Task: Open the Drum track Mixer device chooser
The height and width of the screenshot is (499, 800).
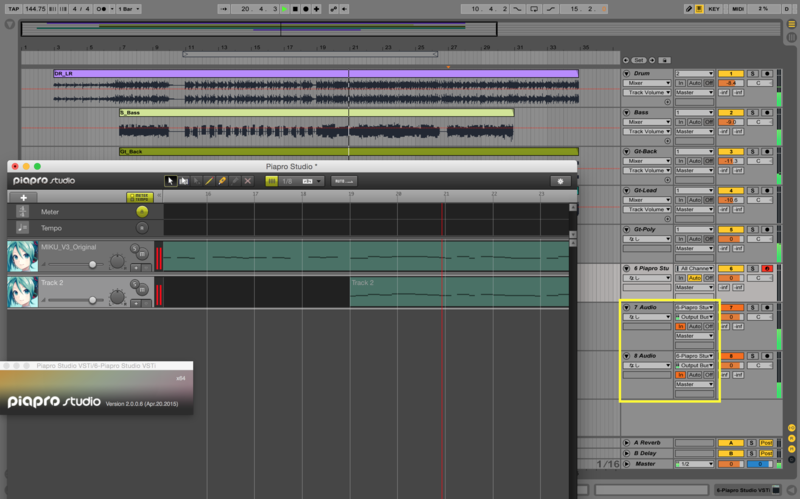Action: [x=647, y=83]
